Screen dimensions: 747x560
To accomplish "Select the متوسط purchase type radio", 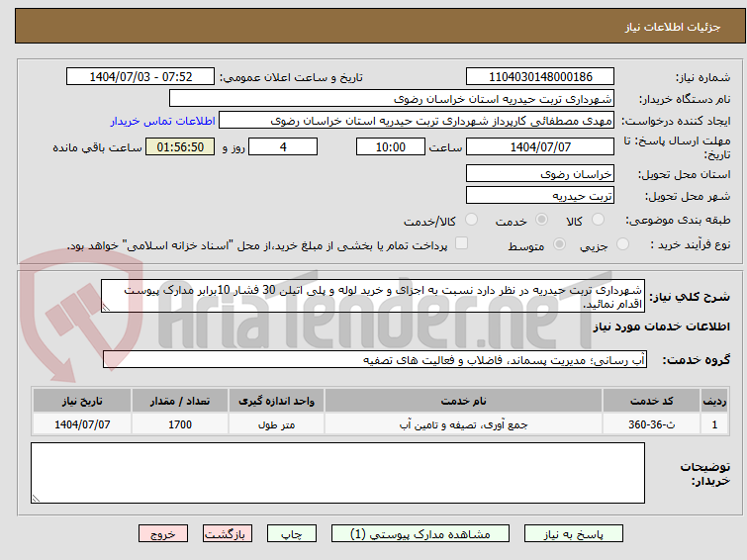I will click(x=559, y=244).
